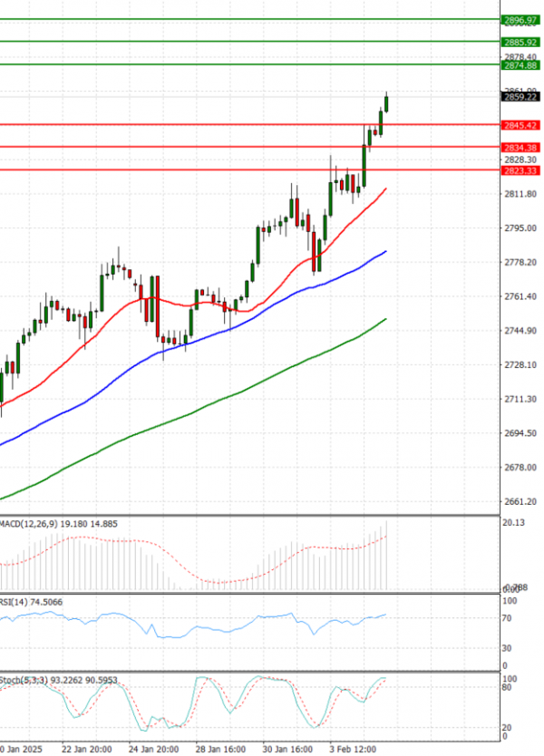Click the 2694.50 price axis value

point(520,433)
